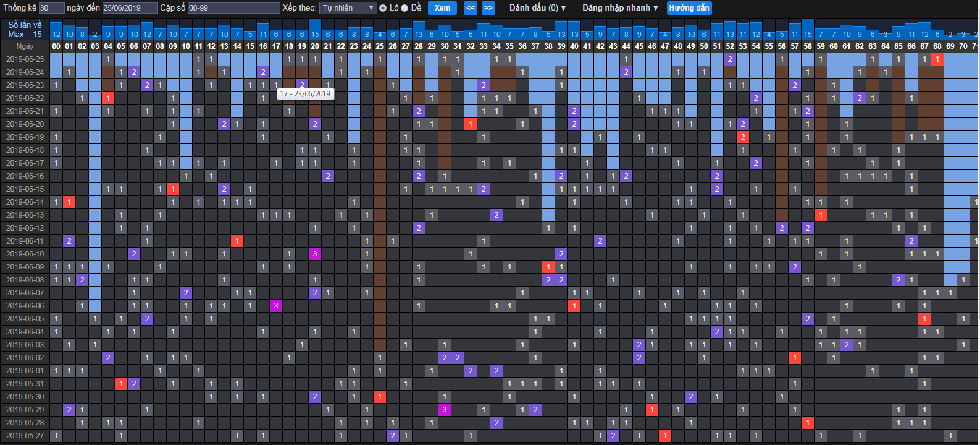
Task: Click red cell in 2019-06-22 row, column 04
Action: (x=108, y=98)
